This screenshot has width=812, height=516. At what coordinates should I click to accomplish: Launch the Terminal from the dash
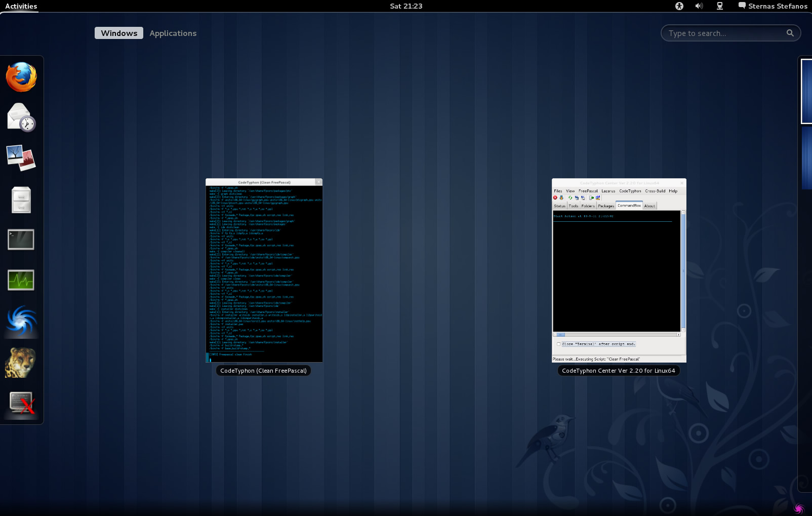pyautogui.click(x=21, y=240)
